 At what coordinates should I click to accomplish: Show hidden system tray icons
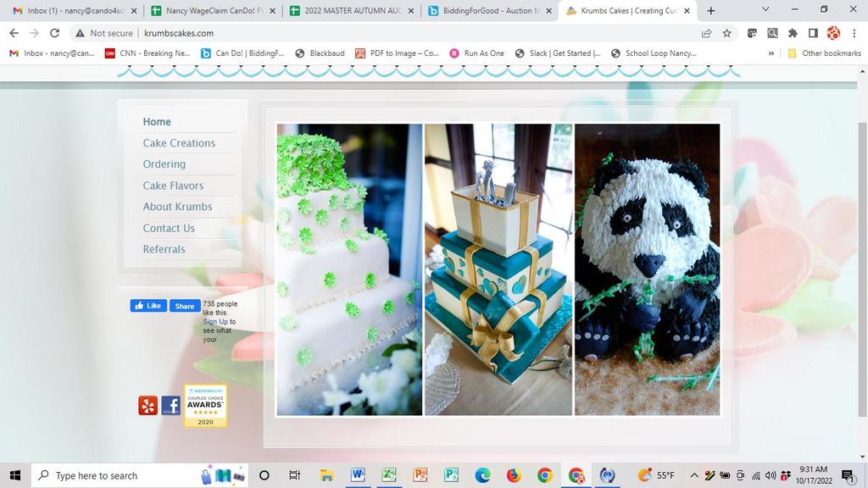tap(693, 475)
